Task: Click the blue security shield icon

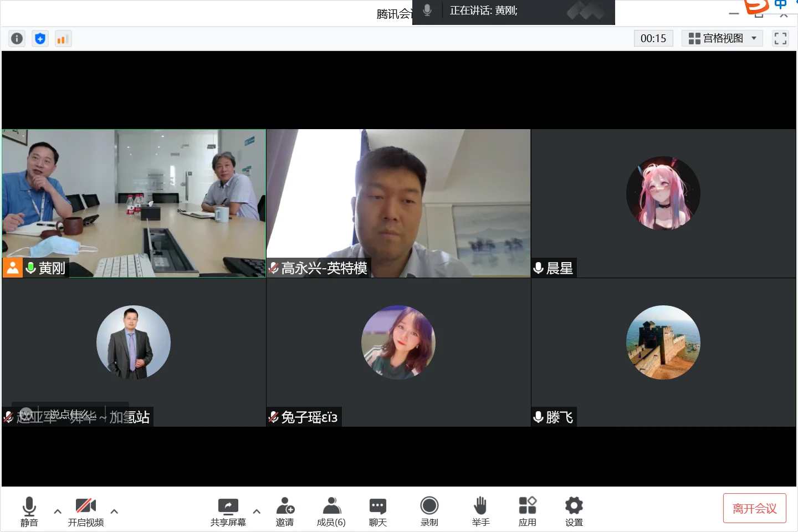Action: pos(40,38)
